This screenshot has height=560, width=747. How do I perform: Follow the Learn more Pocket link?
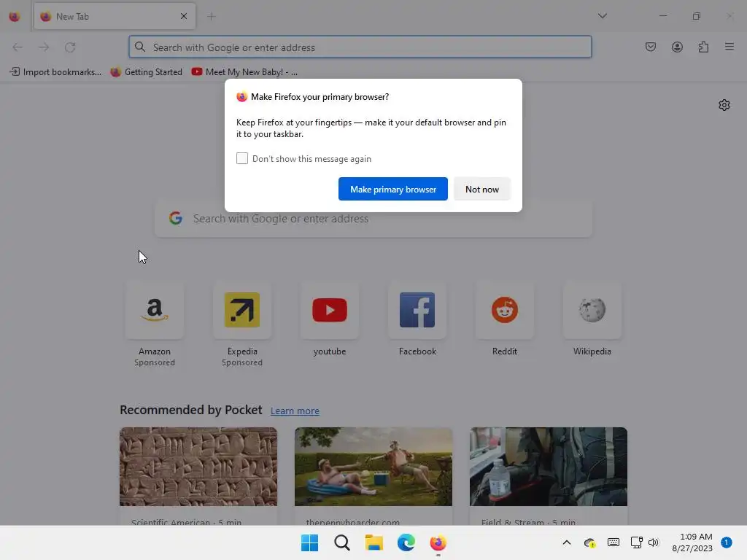click(295, 411)
